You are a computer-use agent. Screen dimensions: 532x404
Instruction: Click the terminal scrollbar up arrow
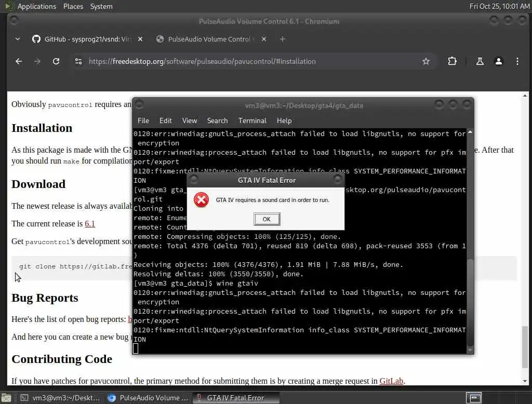tap(470, 132)
